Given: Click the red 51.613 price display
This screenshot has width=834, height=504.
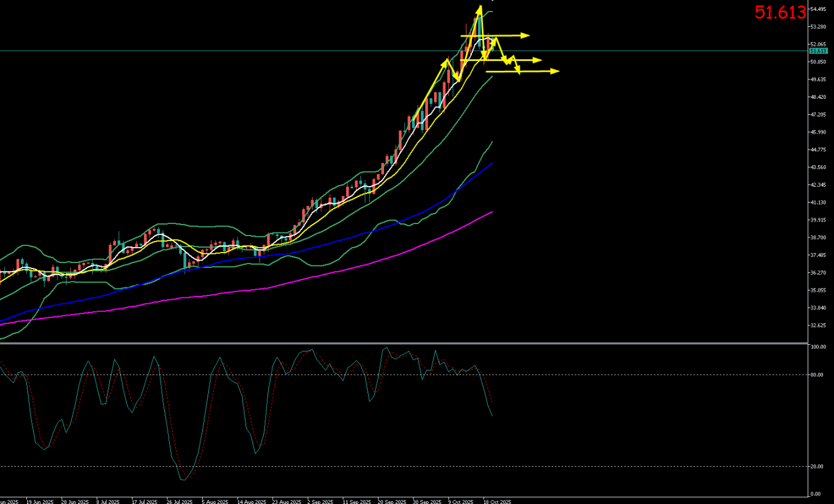Looking at the screenshot, I should (x=780, y=13).
